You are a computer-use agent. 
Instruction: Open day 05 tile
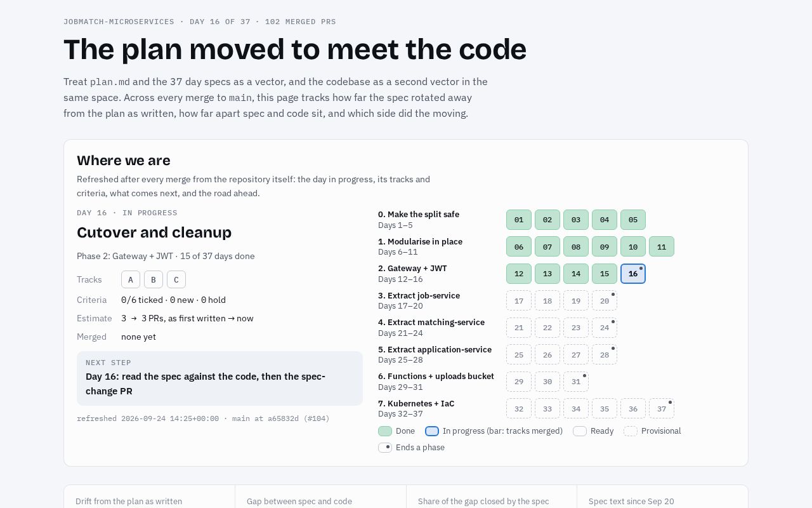633,220
